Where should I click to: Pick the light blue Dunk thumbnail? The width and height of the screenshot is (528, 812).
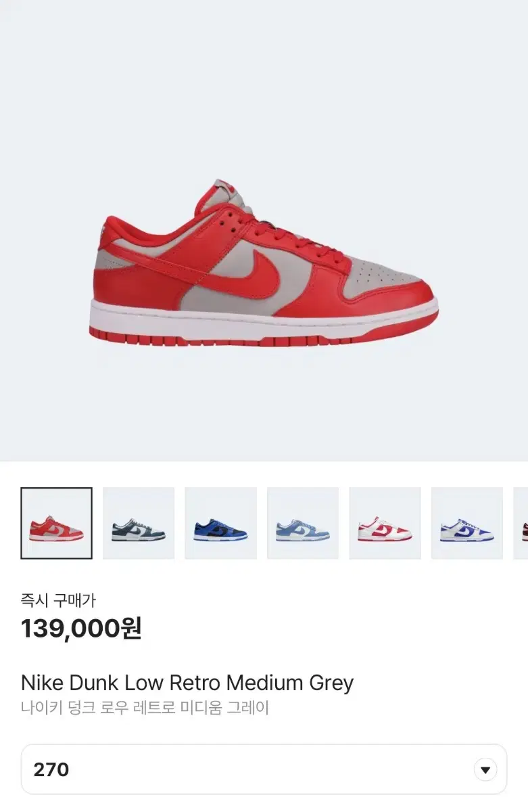pos(303,523)
